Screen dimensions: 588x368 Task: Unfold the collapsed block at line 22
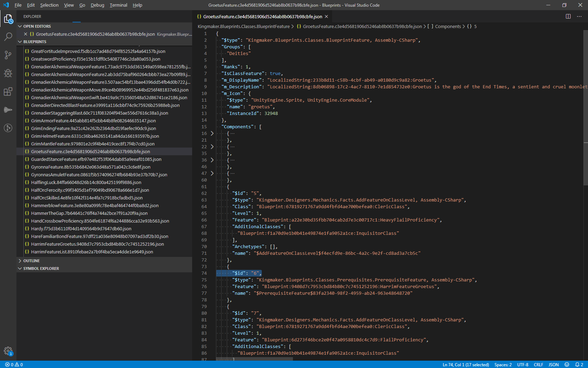[x=212, y=147]
